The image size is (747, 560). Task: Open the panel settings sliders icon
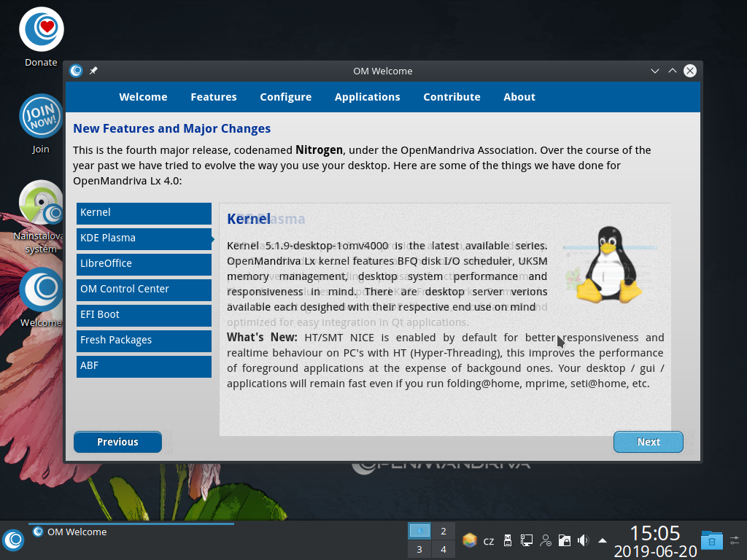point(735,540)
